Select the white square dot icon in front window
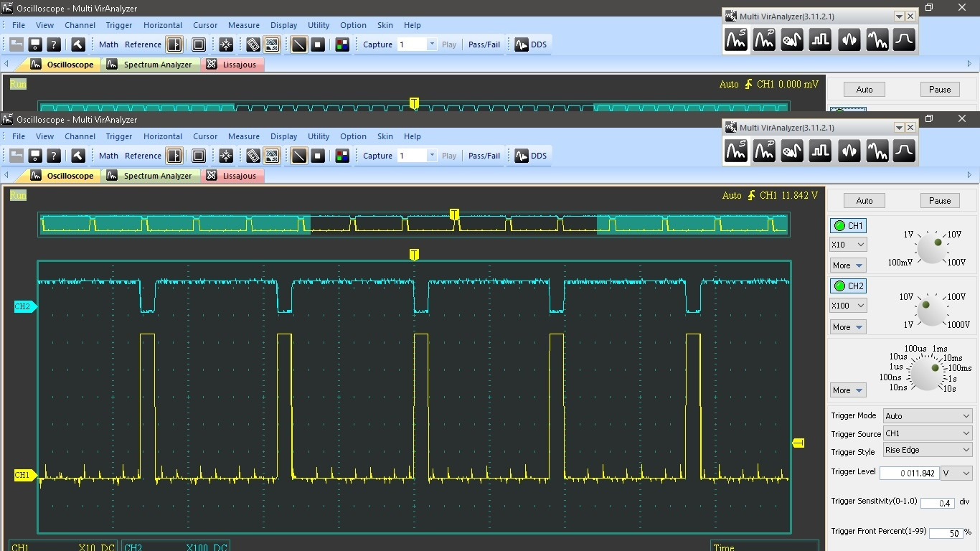Screen dimensions: 980x551 coord(317,156)
